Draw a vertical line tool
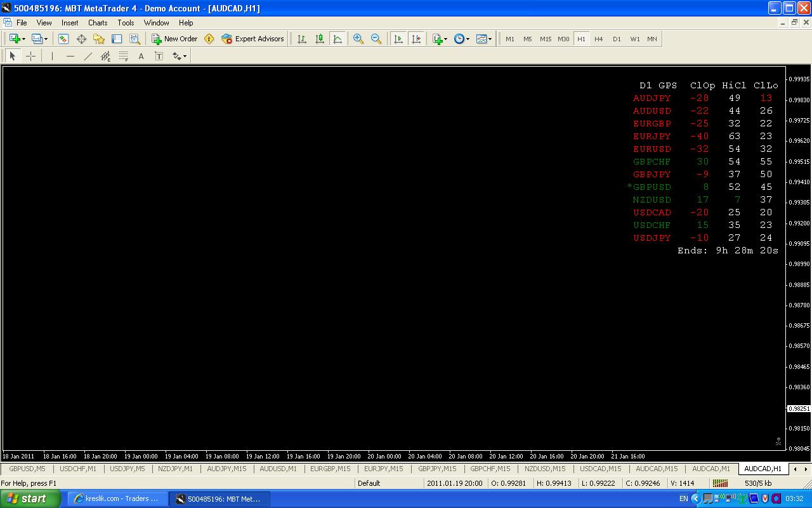This screenshot has width=812, height=508. (x=52, y=56)
